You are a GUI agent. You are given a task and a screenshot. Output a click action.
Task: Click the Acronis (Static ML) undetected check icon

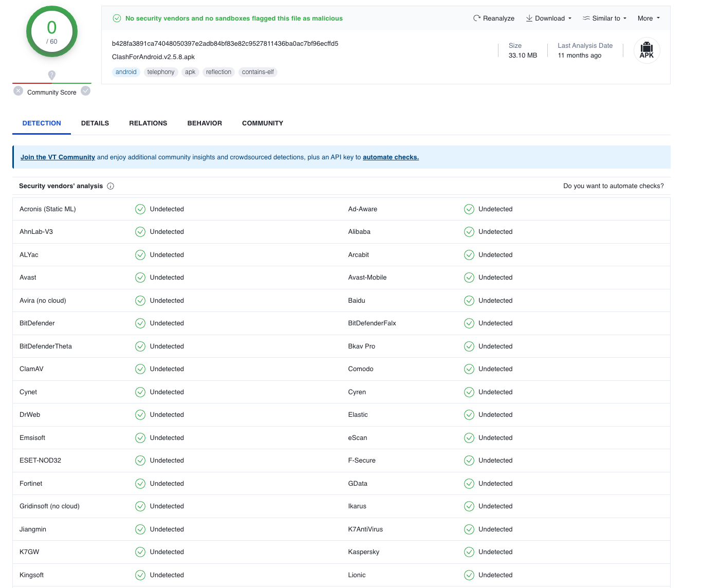(x=140, y=209)
